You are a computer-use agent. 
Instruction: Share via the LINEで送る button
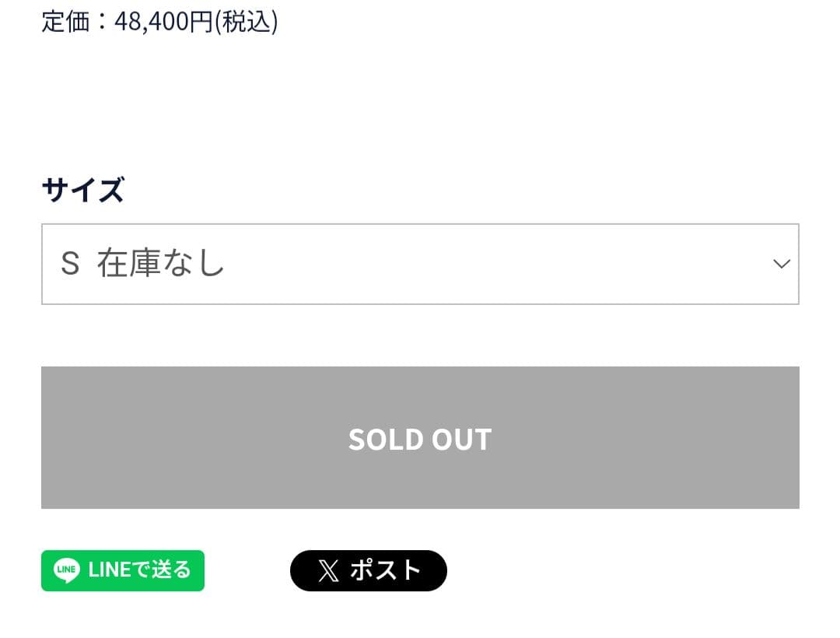(x=123, y=570)
